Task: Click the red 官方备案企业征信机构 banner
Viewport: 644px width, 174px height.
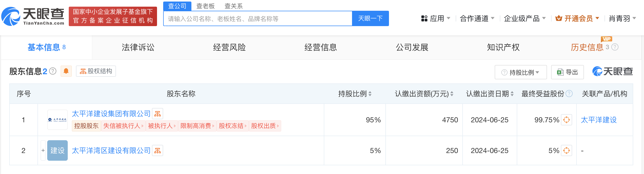Action: pos(113,16)
